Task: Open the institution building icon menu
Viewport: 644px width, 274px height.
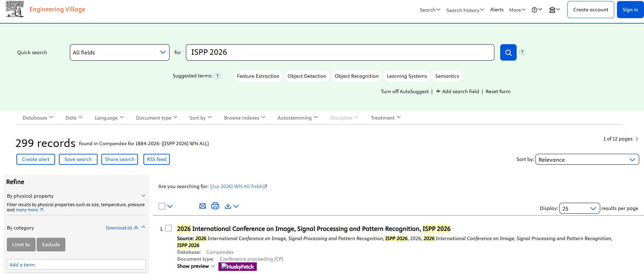Action: 554,10
